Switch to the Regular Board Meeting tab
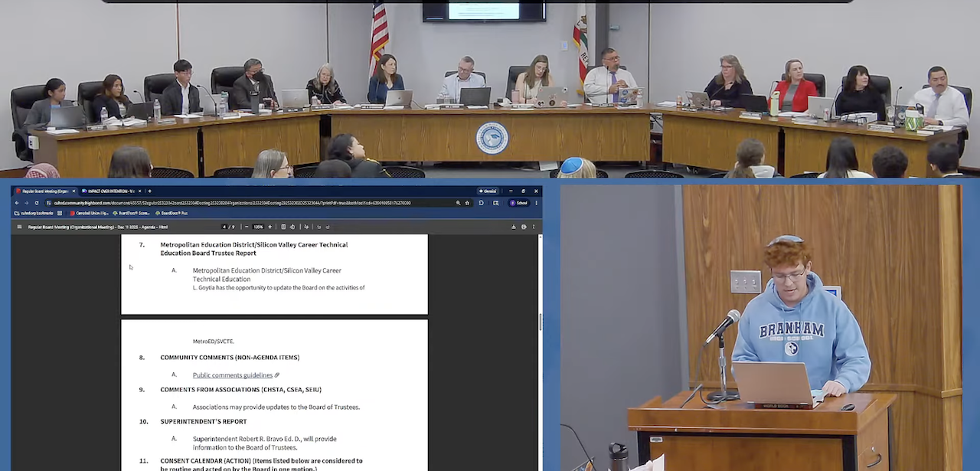 [x=44, y=191]
